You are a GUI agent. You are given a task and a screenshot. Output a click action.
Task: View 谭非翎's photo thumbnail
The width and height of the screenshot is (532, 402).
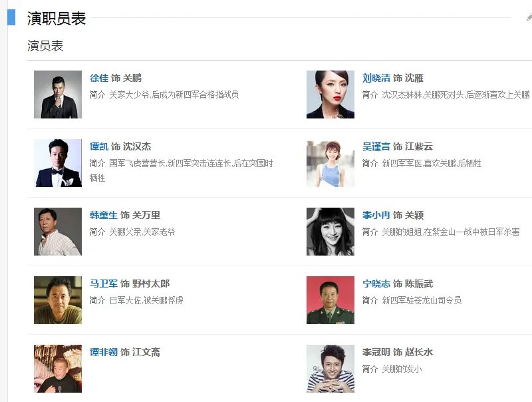tap(58, 369)
